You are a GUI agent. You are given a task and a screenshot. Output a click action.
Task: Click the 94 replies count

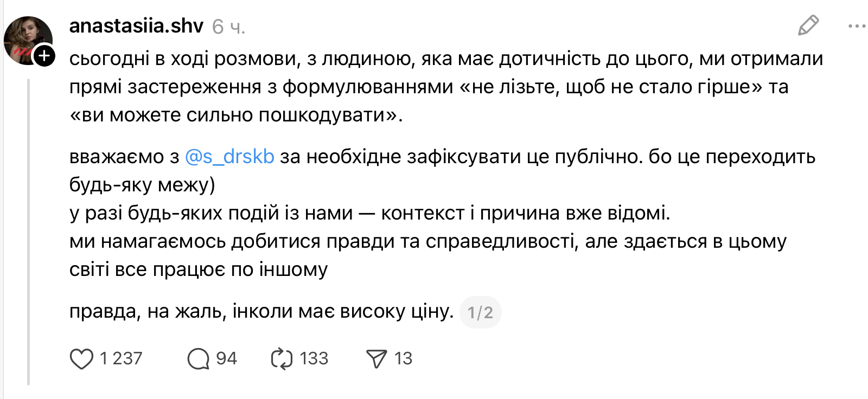pyautogui.click(x=226, y=359)
